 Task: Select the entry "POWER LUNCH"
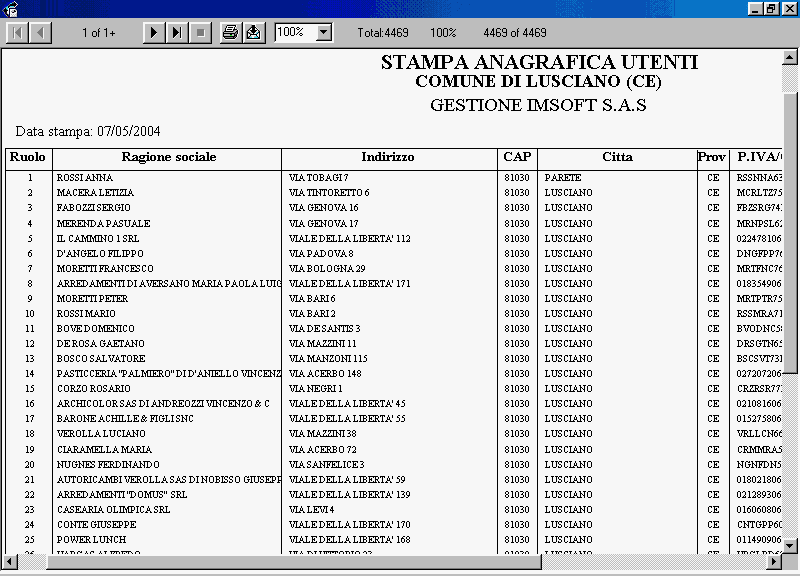[91, 540]
